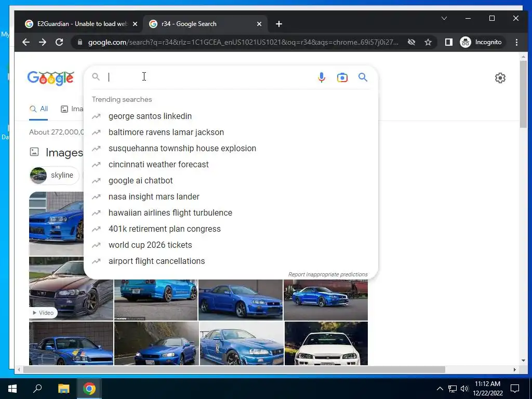Open File Explorer from the taskbar
This screenshot has width=532, height=399.
(63, 389)
